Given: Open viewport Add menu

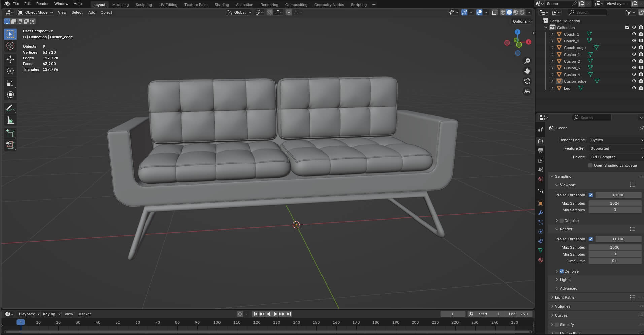Looking at the screenshot, I should coord(92,12).
